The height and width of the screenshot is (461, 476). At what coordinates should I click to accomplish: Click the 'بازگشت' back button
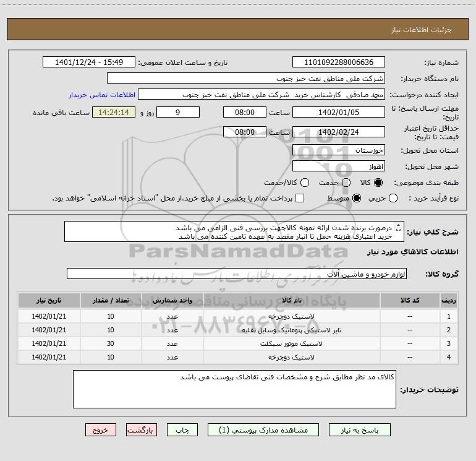coord(142,430)
